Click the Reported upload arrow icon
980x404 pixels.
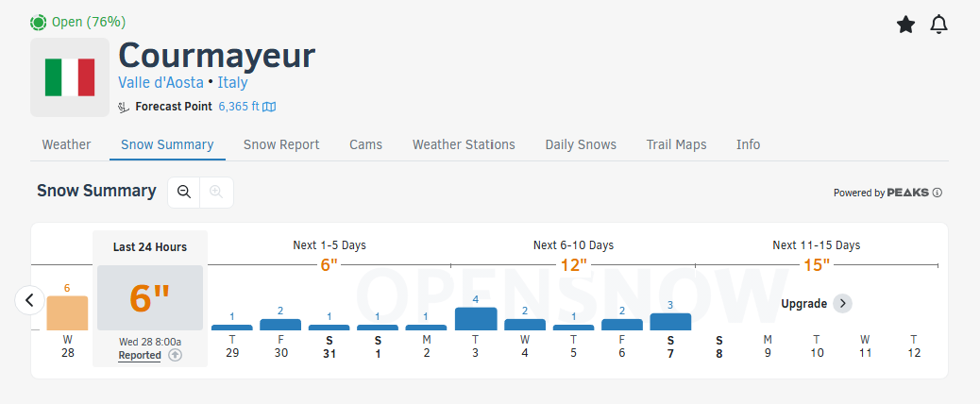coord(176,355)
